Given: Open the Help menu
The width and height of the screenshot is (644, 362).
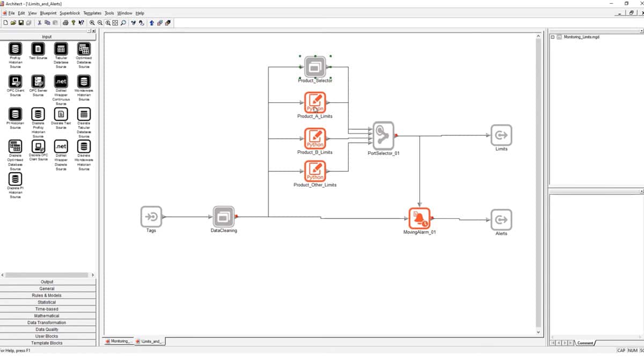Looking at the screenshot, I should pos(140,13).
